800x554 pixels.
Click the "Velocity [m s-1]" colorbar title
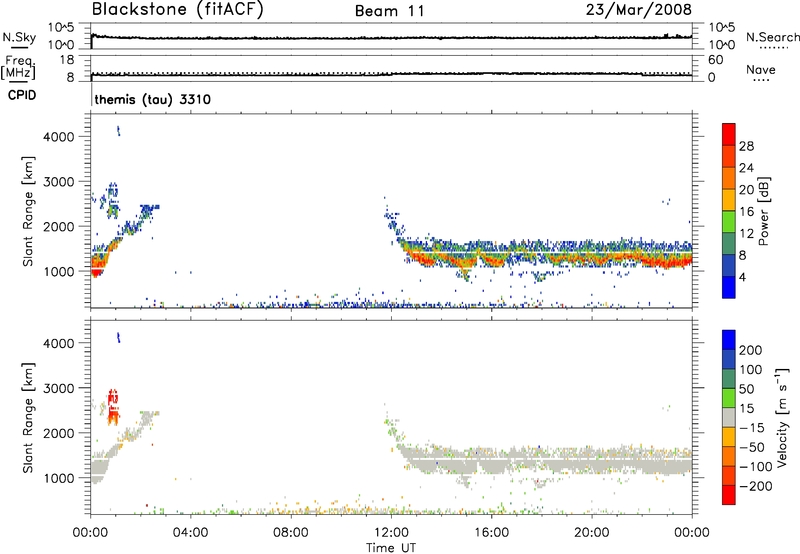pyautogui.click(x=782, y=417)
